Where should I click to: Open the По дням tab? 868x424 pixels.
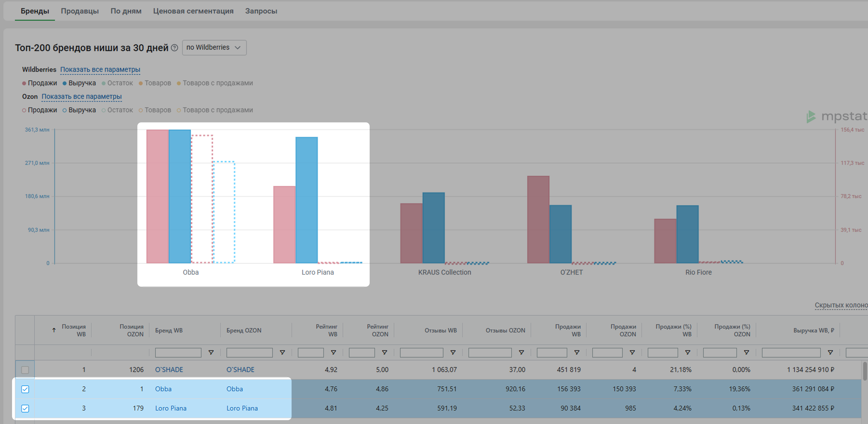click(126, 11)
